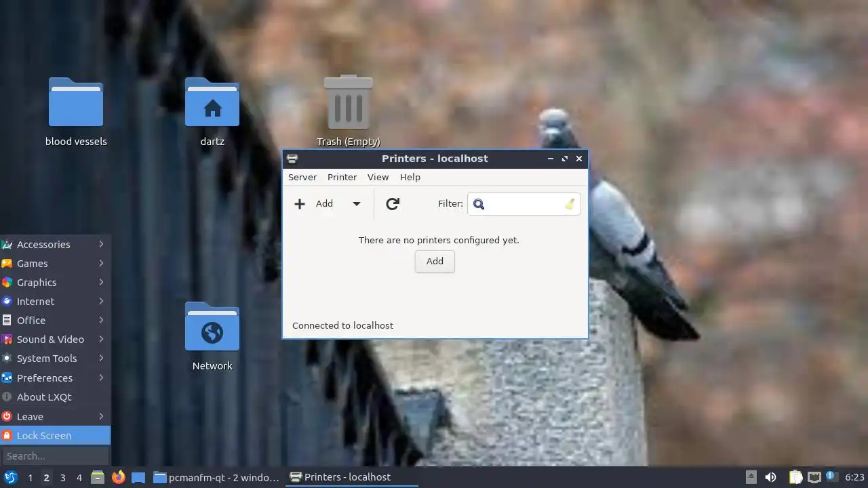Screen dimensions: 868x488
Task: Open the Add dropdown arrow in toolbar
Action: [356, 203]
